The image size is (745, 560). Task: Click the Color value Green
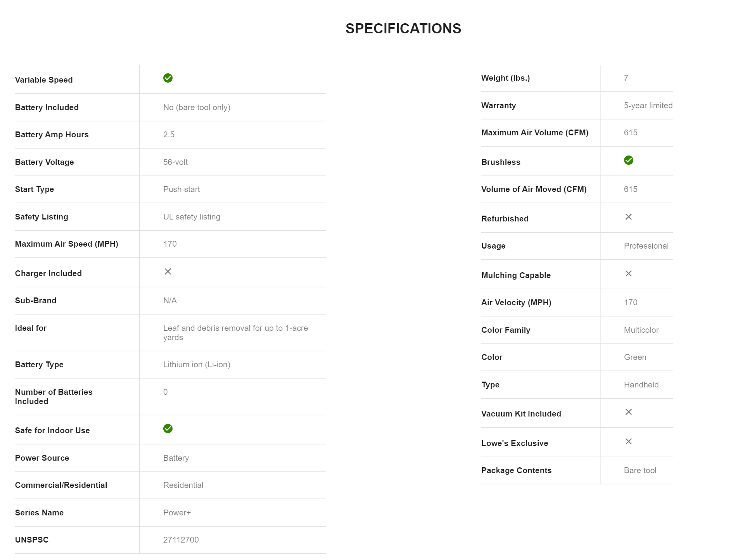click(635, 357)
